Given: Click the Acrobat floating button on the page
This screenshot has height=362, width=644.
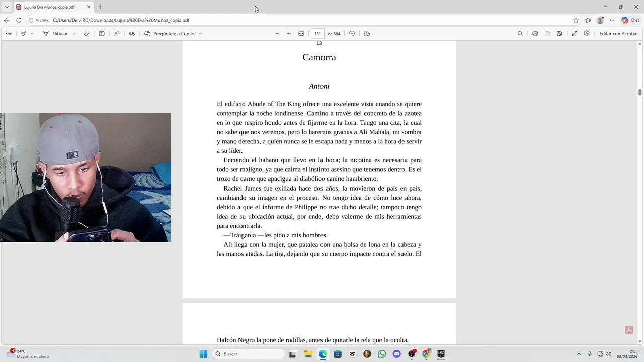Looking at the screenshot, I should pyautogui.click(x=629, y=330).
